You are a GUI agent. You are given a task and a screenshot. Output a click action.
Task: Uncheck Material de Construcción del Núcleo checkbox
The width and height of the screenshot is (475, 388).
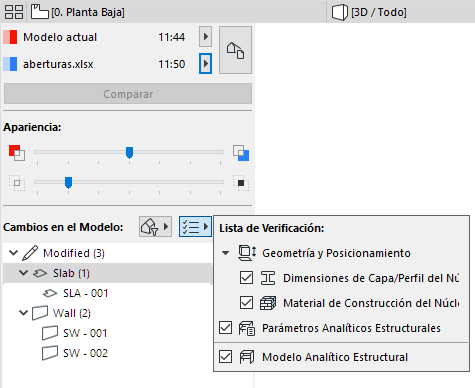[x=246, y=303]
